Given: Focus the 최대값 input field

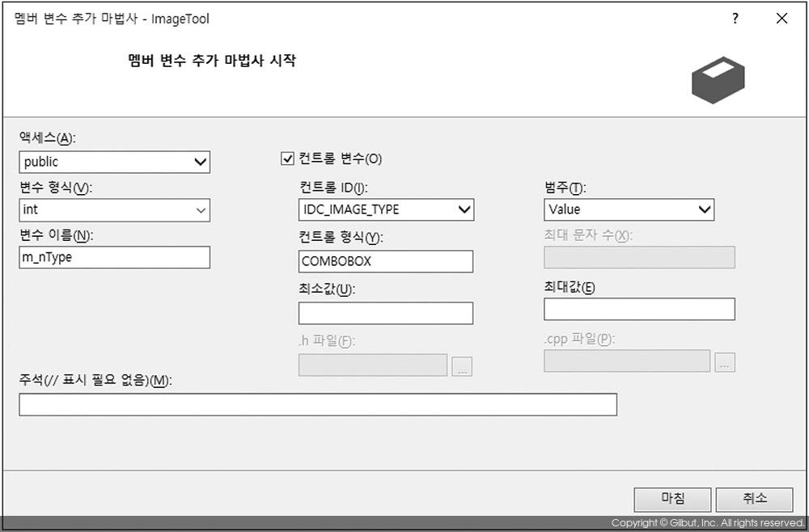Looking at the screenshot, I should click(x=639, y=309).
